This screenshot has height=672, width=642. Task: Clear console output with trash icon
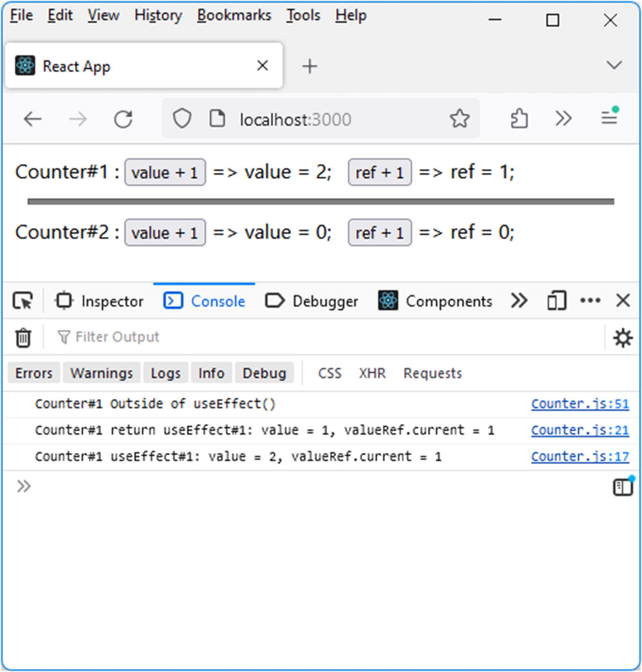tap(23, 338)
